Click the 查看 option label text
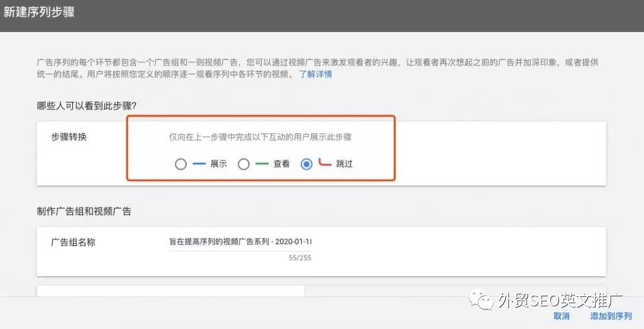Screen dimensions: 644x329 click(281, 164)
